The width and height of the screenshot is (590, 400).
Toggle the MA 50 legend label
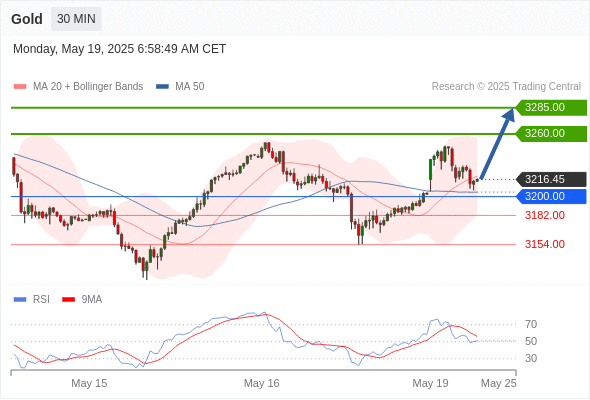pos(190,87)
